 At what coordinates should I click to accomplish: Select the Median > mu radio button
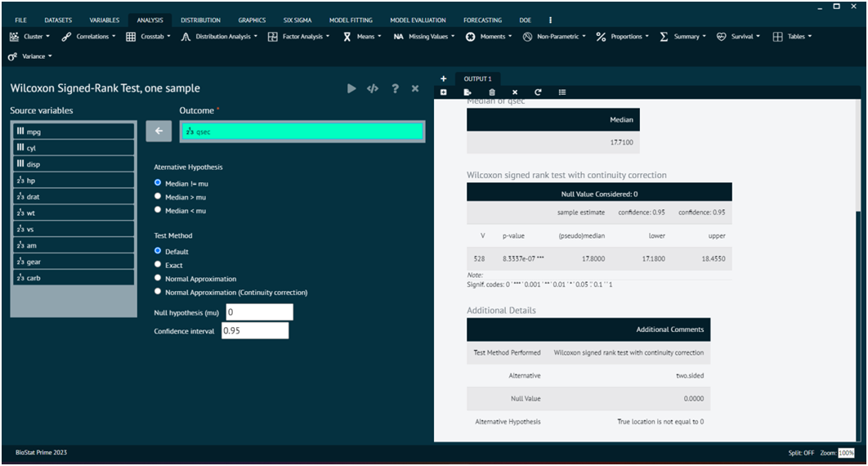click(158, 196)
